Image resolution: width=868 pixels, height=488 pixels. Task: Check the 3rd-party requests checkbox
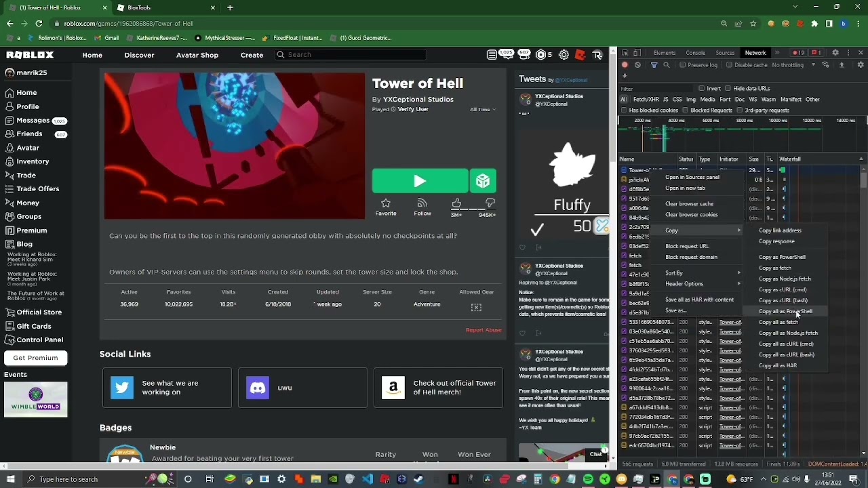[x=740, y=110]
